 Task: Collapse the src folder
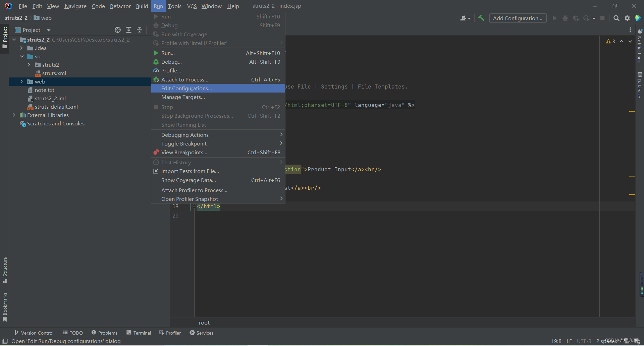pos(21,56)
